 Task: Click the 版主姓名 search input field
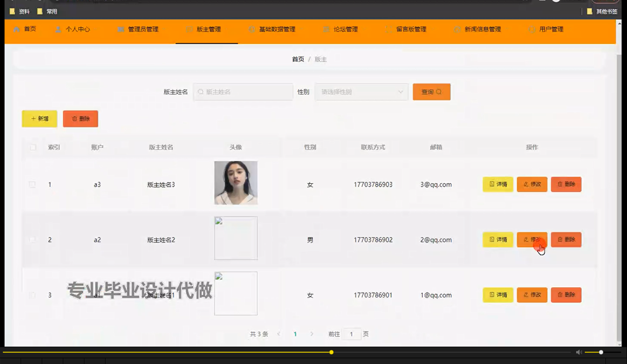click(243, 91)
